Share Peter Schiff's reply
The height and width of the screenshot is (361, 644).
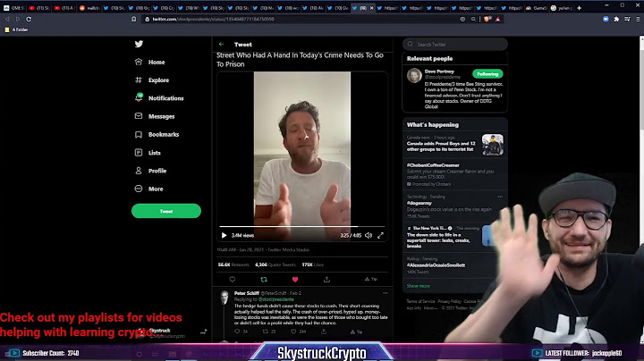[324, 332]
